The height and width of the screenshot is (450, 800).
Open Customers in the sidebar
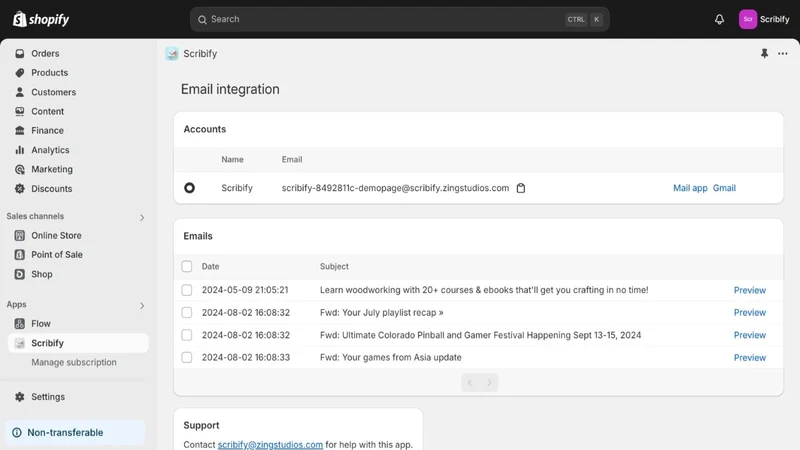(53, 92)
